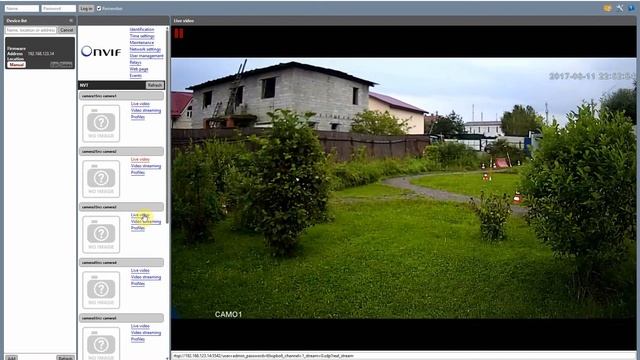Click the third camera's no-image thumbnail
640x360 pixels.
click(x=101, y=234)
